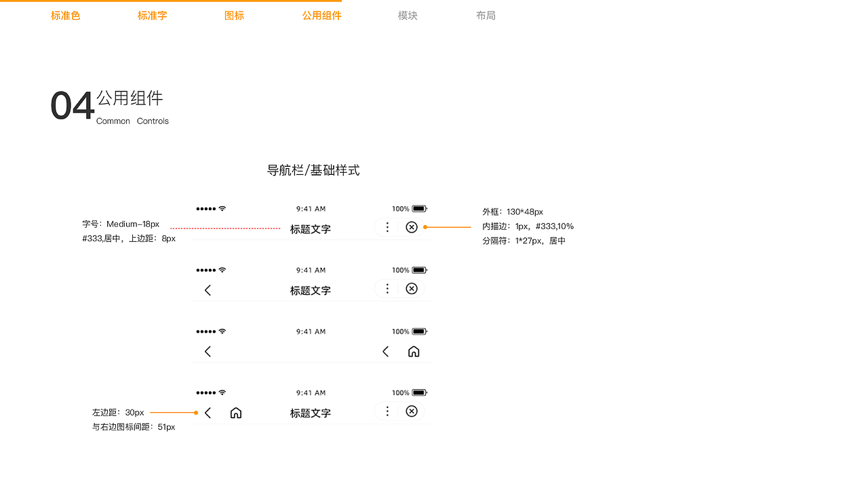Viewport: 868px width, 488px height.
Task: Toggle the three-dot menu in the second nav bar
Action: [387, 288]
